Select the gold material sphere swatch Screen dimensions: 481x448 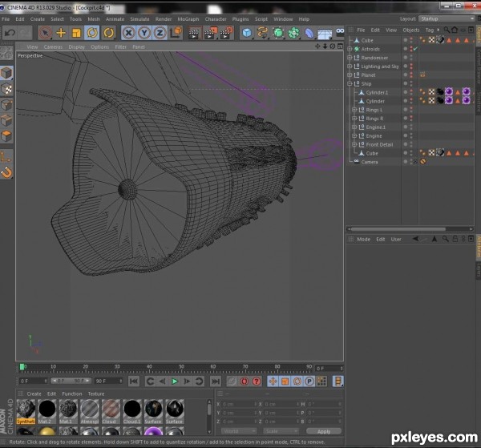47,432
